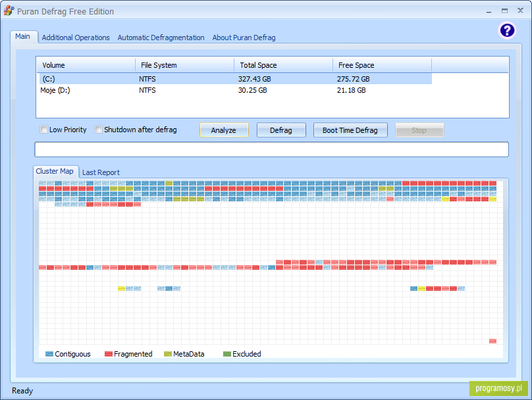Select the (C:) volume row
Viewport: 532px width, 400px height.
coord(234,79)
